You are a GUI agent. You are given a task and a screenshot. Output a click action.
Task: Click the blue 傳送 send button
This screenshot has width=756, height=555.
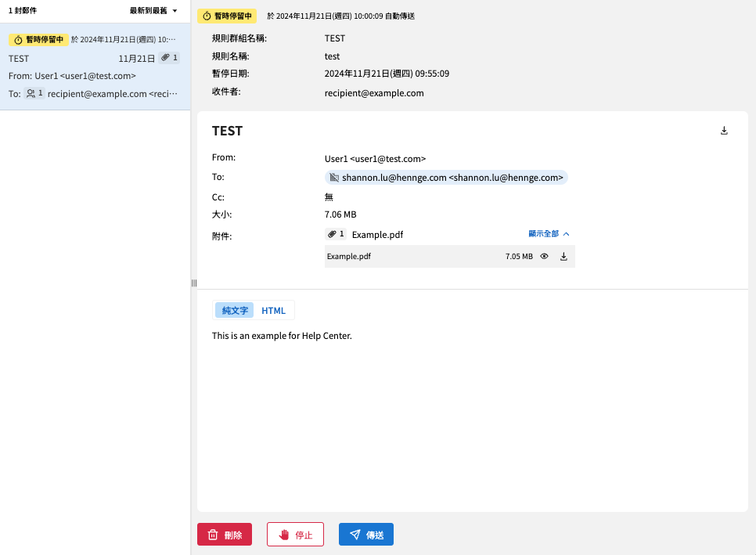(x=366, y=535)
